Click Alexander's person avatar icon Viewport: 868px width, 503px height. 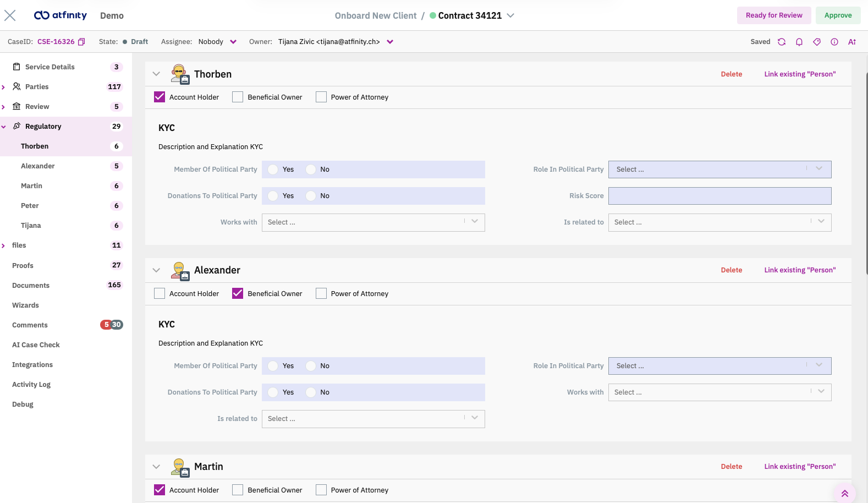click(180, 270)
